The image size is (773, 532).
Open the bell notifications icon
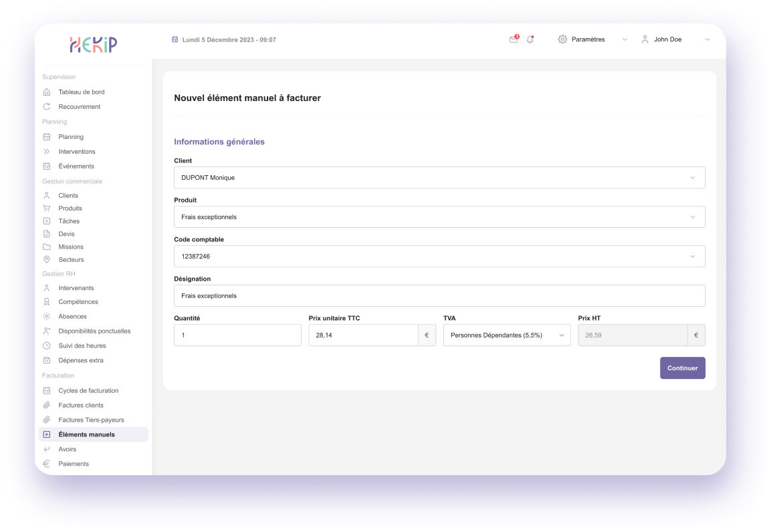pos(530,39)
